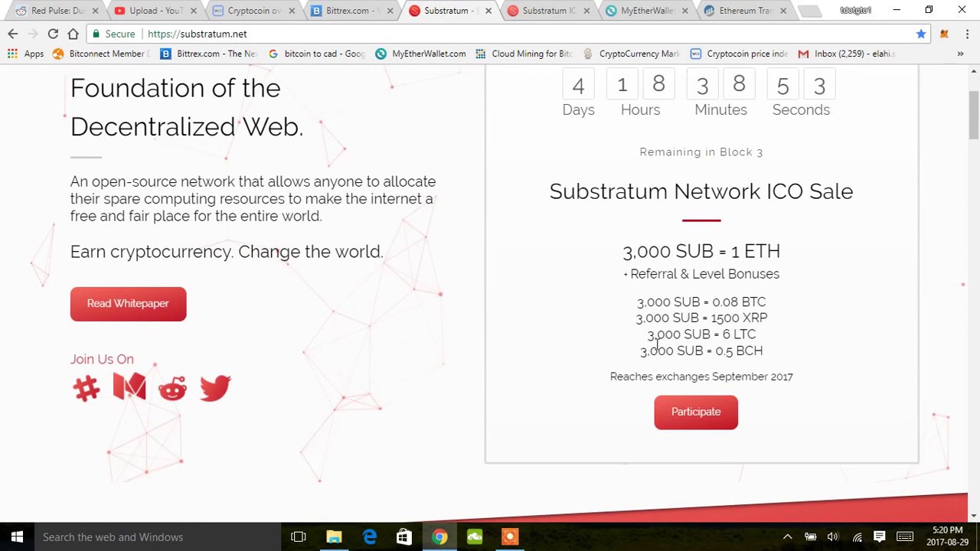This screenshot has height=551, width=980.
Task: Launch Microsoft Edge from the taskbar
Action: pos(369,537)
